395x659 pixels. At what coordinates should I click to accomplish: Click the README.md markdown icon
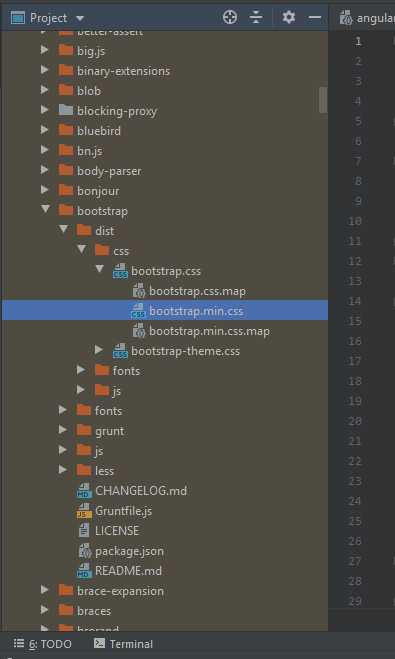coord(84,571)
